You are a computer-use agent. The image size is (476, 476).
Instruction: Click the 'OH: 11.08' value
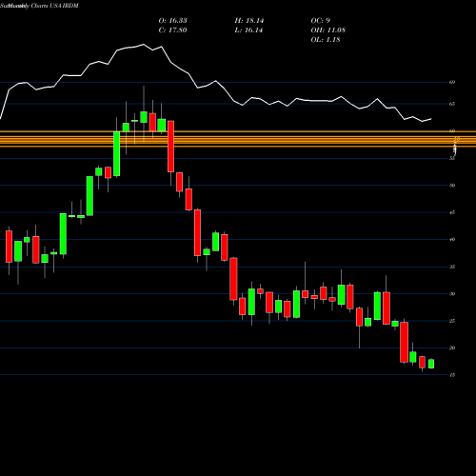click(x=328, y=30)
